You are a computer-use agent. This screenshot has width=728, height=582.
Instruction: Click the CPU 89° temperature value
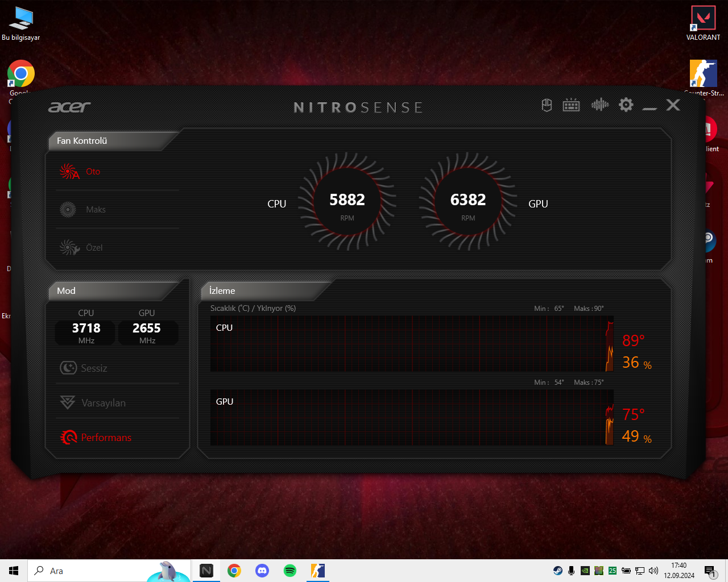[634, 340]
